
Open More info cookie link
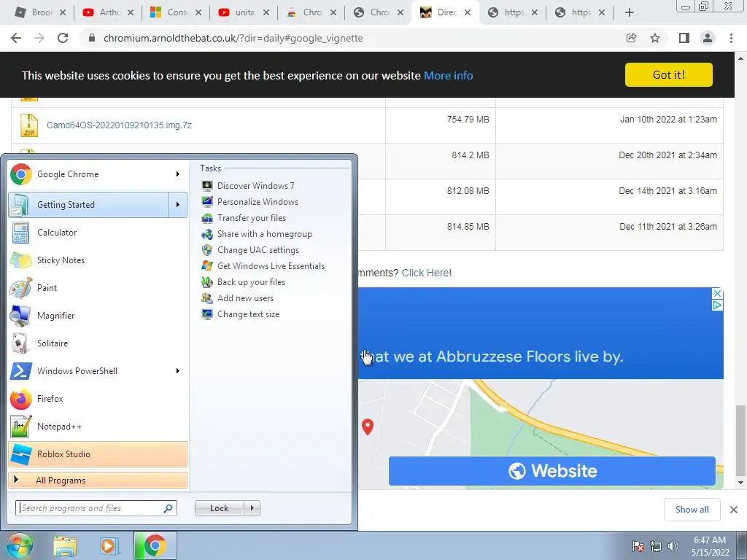(x=449, y=75)
